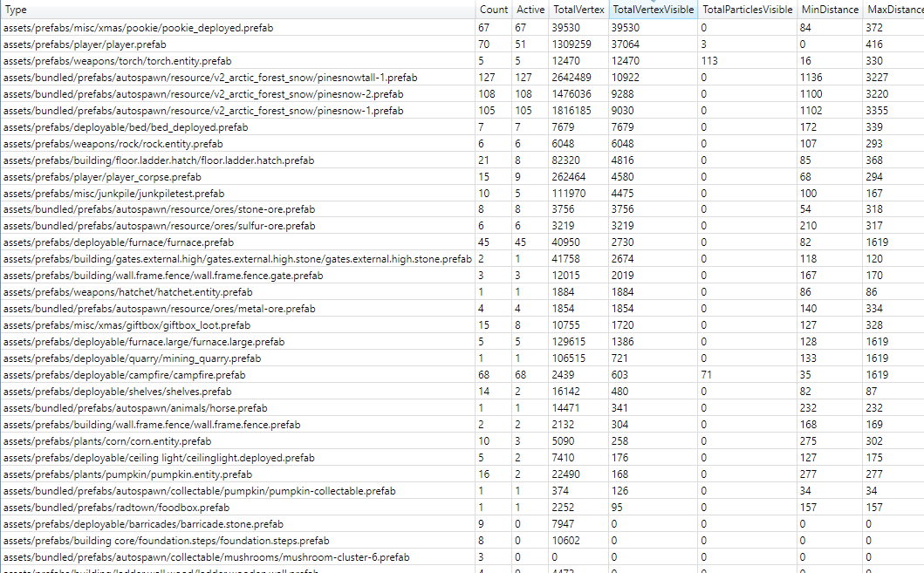Select the junkpiletest.prefab row
Viewport: 924px width, 573px height.
462,193
